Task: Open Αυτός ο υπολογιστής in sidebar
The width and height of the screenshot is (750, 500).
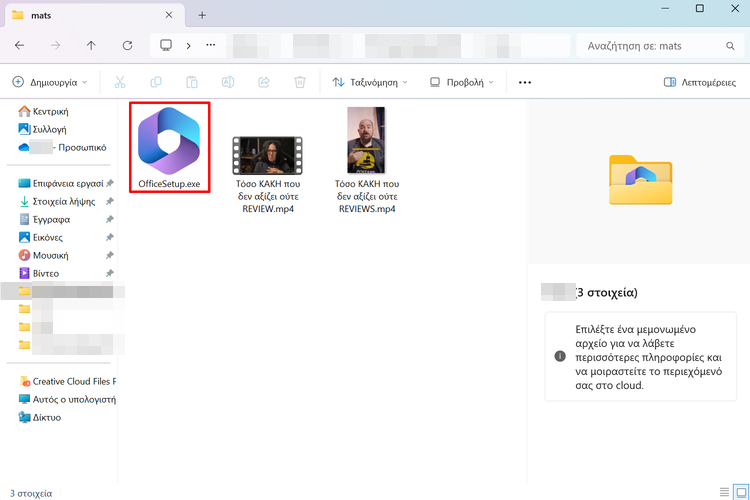Action: pyautogui.click(x=67, y=399)
